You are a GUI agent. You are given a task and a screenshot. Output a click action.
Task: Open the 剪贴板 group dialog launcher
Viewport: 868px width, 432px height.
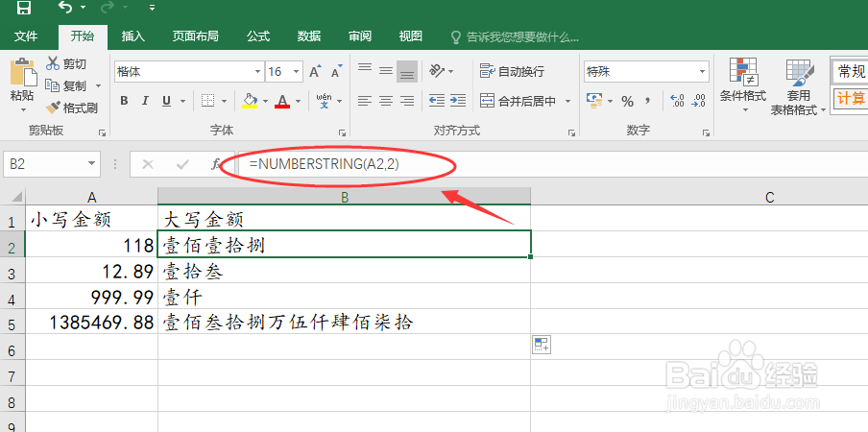pos(103,132)
